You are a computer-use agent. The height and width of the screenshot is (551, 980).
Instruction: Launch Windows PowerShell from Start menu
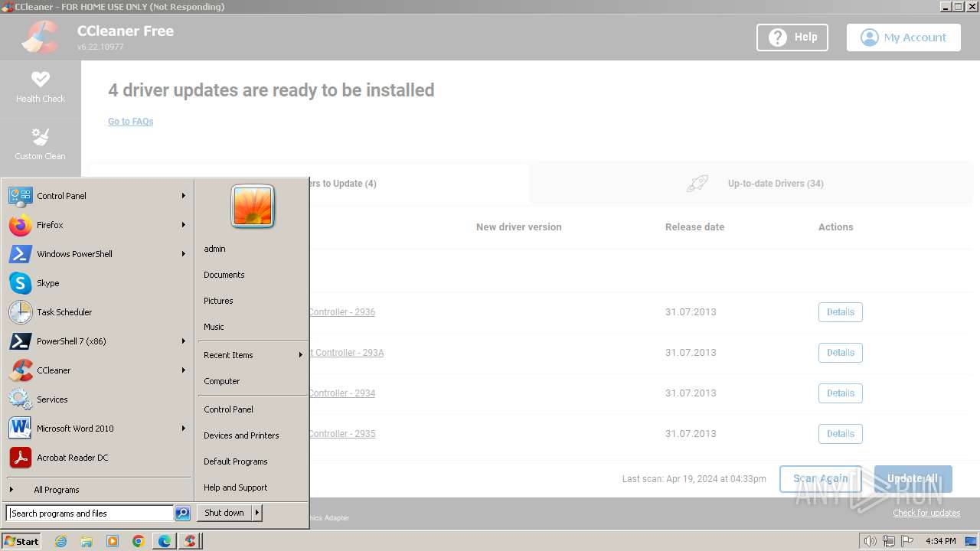pyautogui.click(x=98, y=254)
